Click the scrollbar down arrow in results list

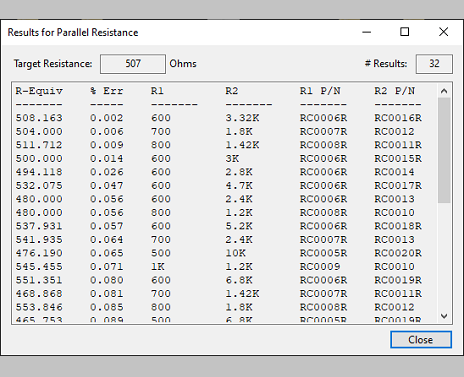(x=444, y=316)
